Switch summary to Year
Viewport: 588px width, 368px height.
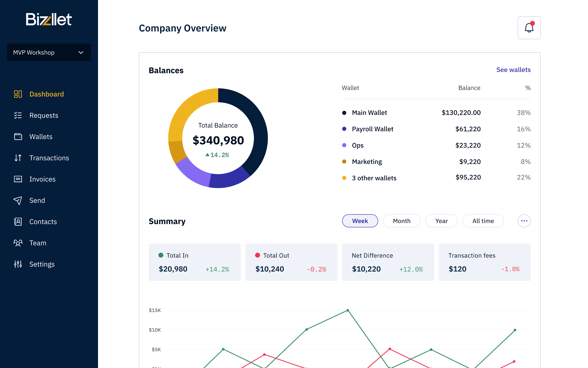click(441, 221)
